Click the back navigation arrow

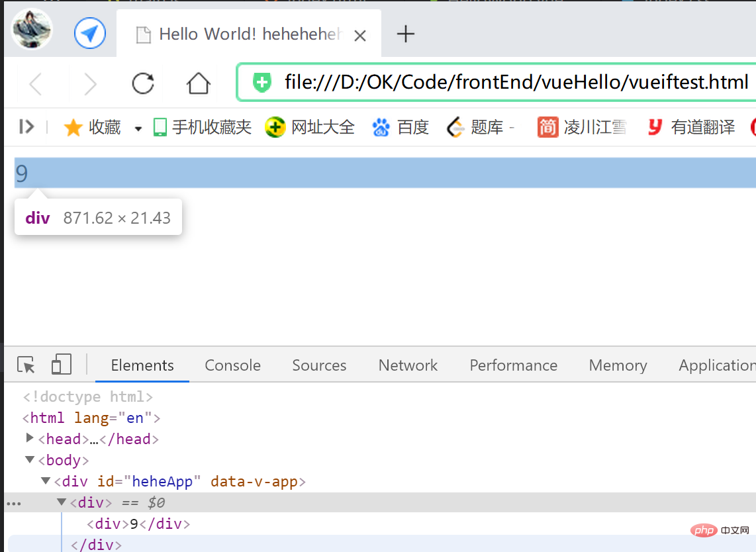[34, 82]
